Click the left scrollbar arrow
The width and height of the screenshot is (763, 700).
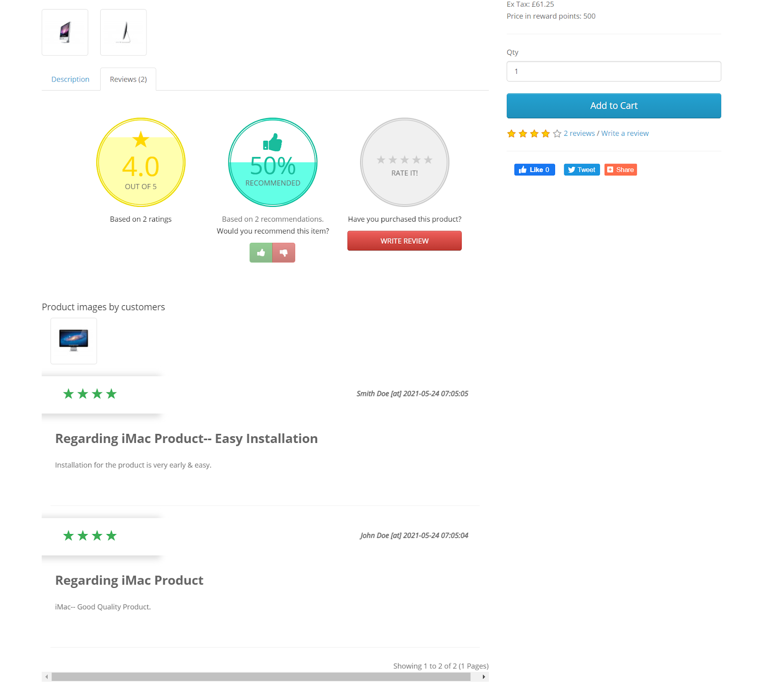(x=46, y=676)
